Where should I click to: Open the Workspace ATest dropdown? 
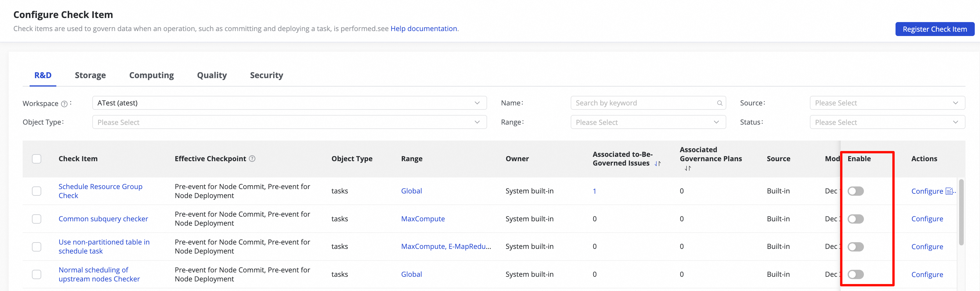[x=289, y=103]
